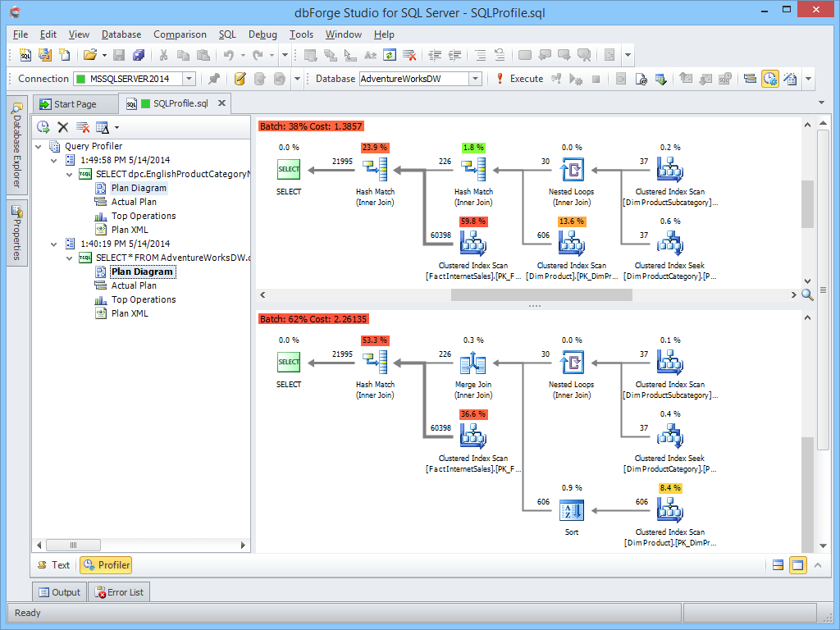Toggle the Query Profiler mode toolbar button
This screenshot has height=630, width=840.
coord(769,79)
